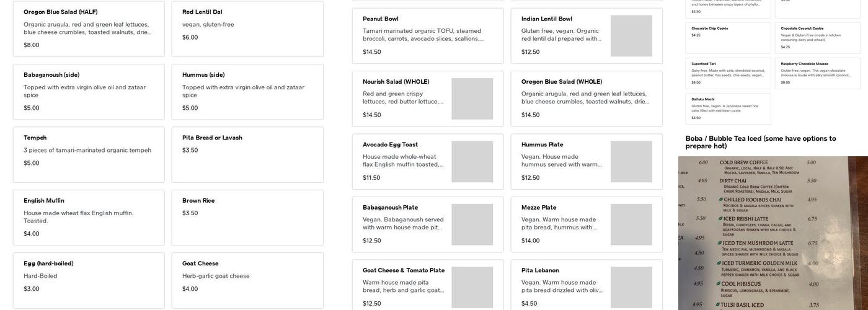Open the Raspberry Chocolate Mousse dessert card
This screenshot has width=868, height=310.
coord(817,73)
